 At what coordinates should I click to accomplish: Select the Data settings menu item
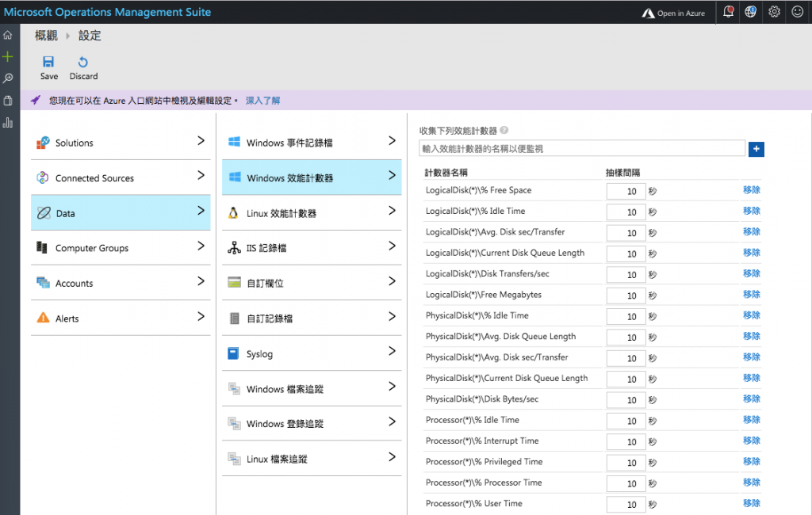121,212
